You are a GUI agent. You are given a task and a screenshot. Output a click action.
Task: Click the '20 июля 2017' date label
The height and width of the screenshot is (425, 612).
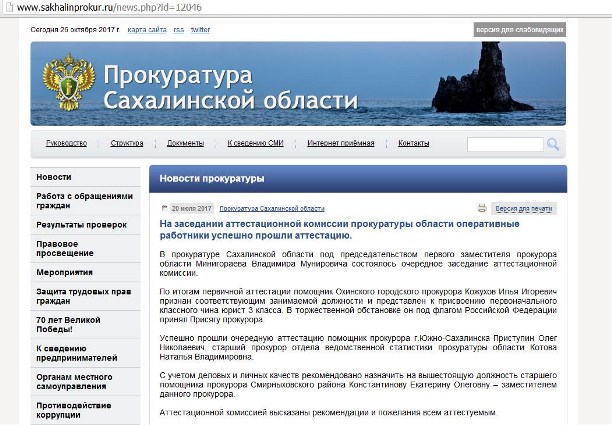192,208
